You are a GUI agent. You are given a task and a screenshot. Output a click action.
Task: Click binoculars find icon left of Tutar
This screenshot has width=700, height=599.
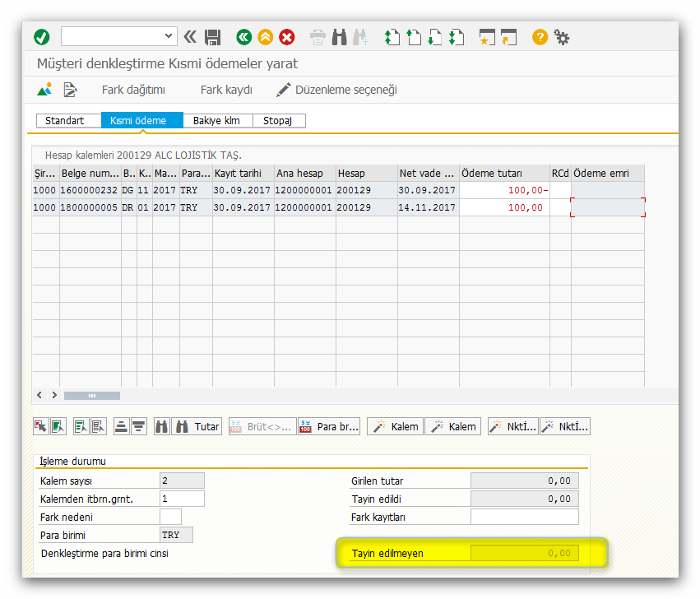(x=162, y=426)
